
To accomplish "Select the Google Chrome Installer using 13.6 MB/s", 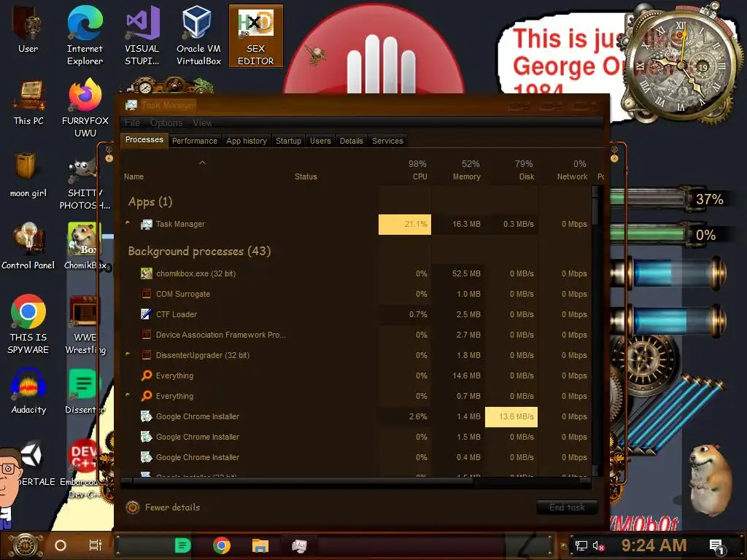I will (356, 416).
